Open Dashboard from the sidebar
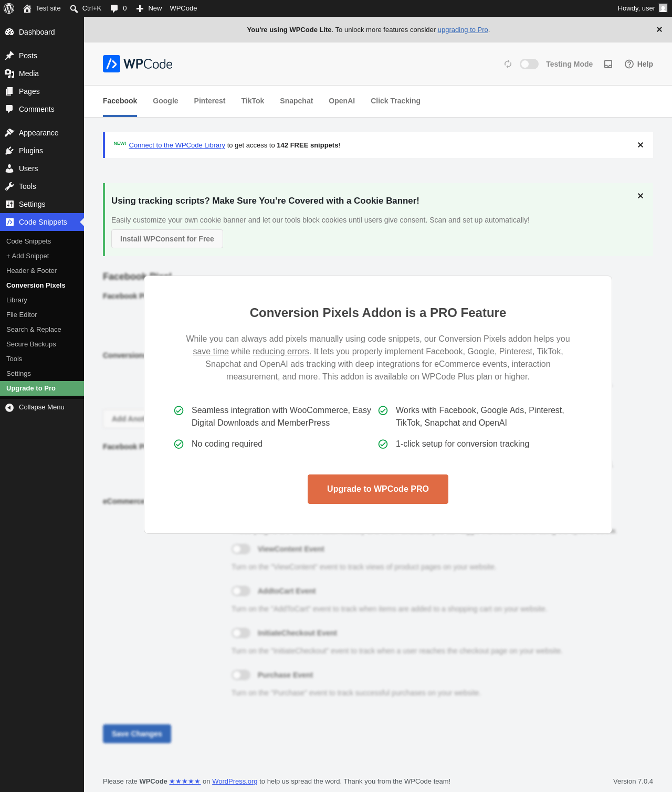The width and height of the screenshot is (672, 792). pyautogui.click(x=42, y=32)
